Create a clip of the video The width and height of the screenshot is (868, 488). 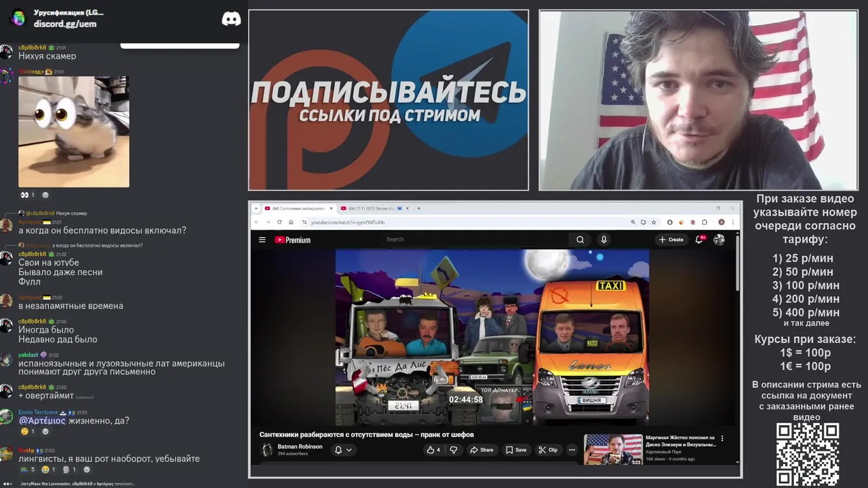pyautogui.click(x=548, y=450)
